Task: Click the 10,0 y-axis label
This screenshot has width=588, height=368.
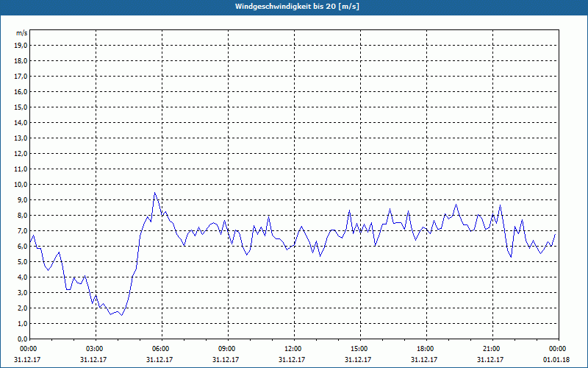Action: point(21,185)
